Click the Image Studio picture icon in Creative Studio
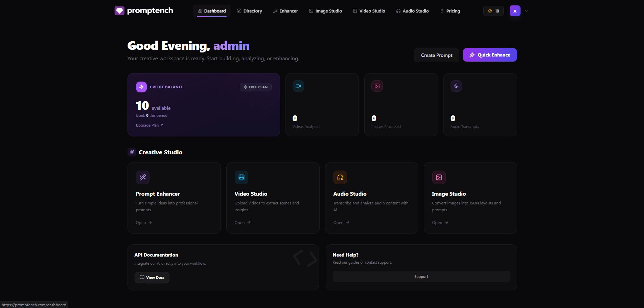The image size is (644, 308). tap(439, 177)
